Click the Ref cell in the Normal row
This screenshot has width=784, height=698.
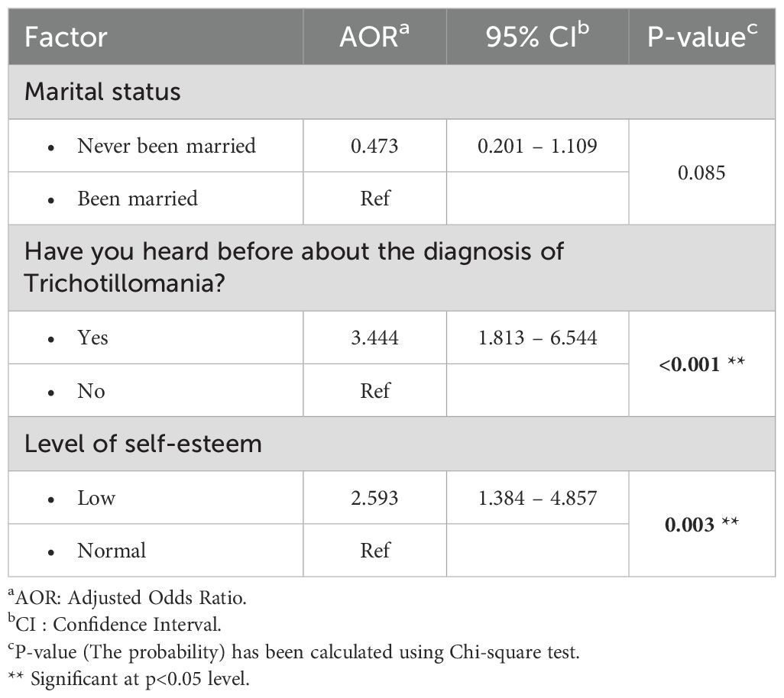374,551
